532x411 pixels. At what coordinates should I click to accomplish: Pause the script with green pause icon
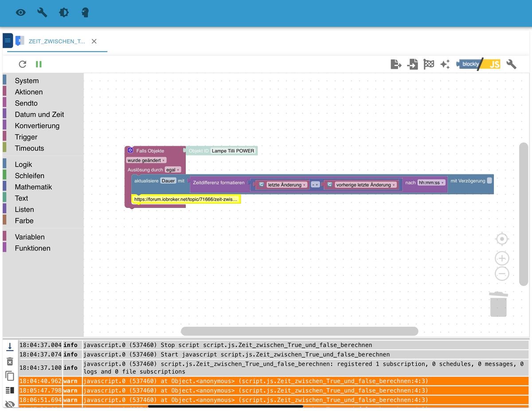pos(39,64)
